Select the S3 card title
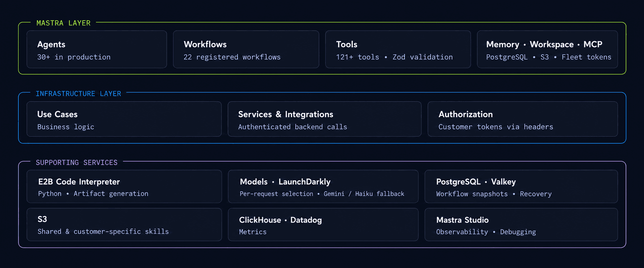 [x=42, y=219]
